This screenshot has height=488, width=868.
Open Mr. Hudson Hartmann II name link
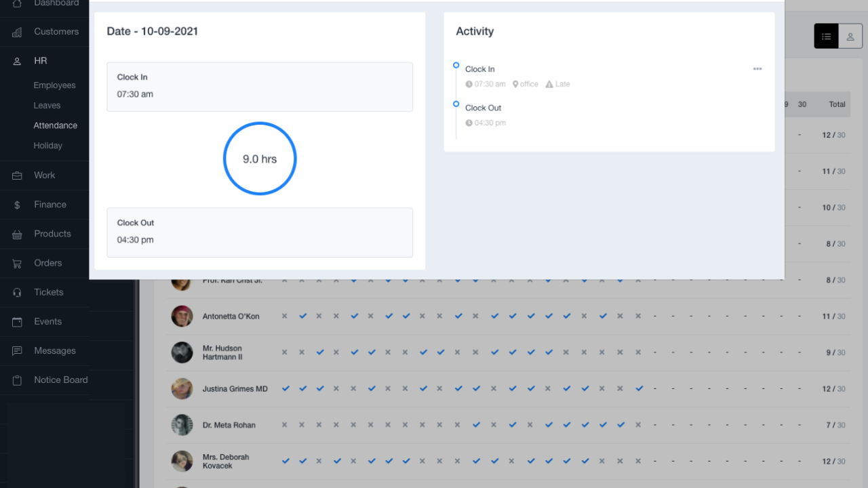click(222, 352)
